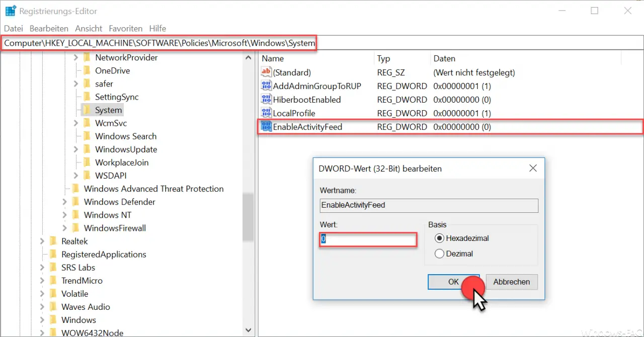Click the Realtek folder icon
Screen dimensions: 644x337
(x=53, y=241)
